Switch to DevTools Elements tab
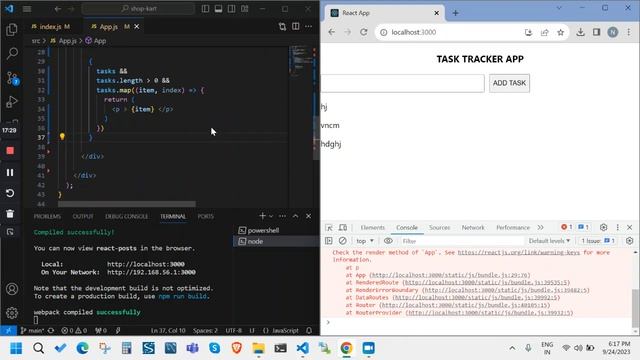This screenshot has width=640, height=360. click(373, 227)
